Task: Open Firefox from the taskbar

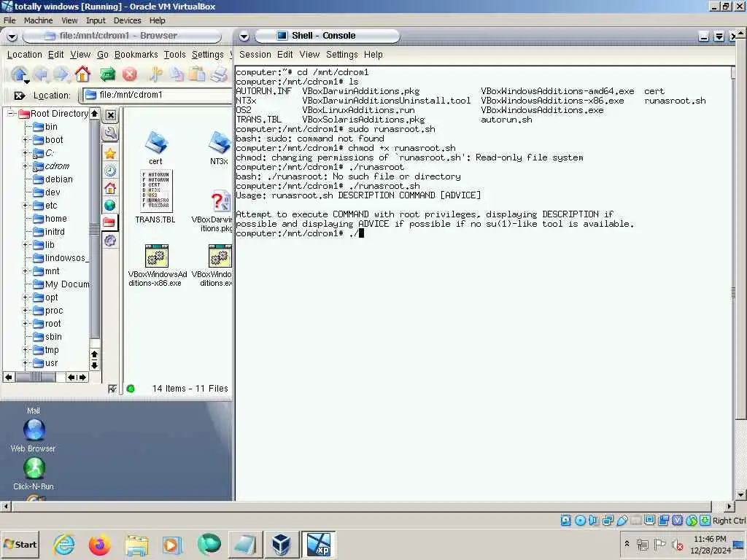Action: click(x=99, y=544)
